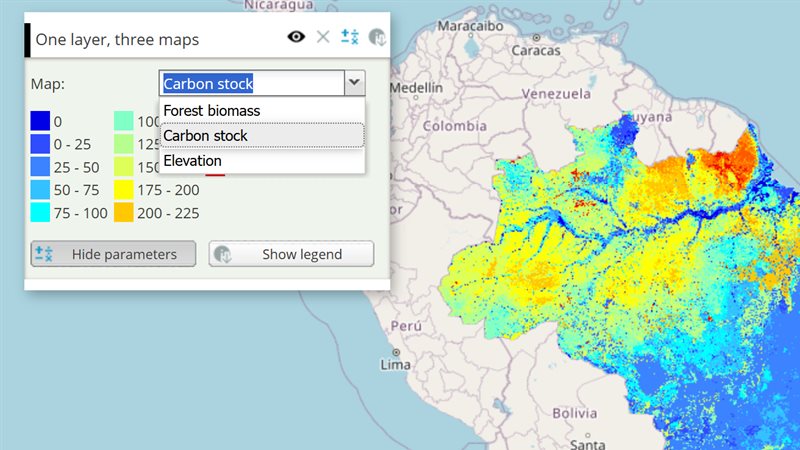Click parameters icon in layer header
800x450 pixels.
coord(349,37)
